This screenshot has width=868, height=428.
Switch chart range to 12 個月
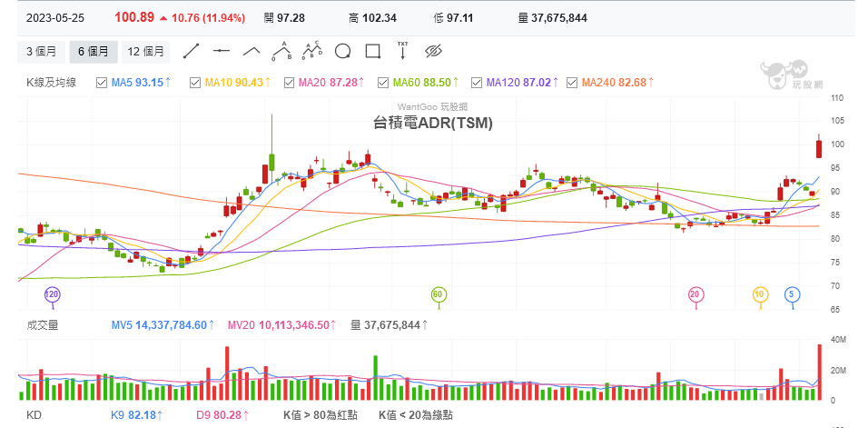145,52
